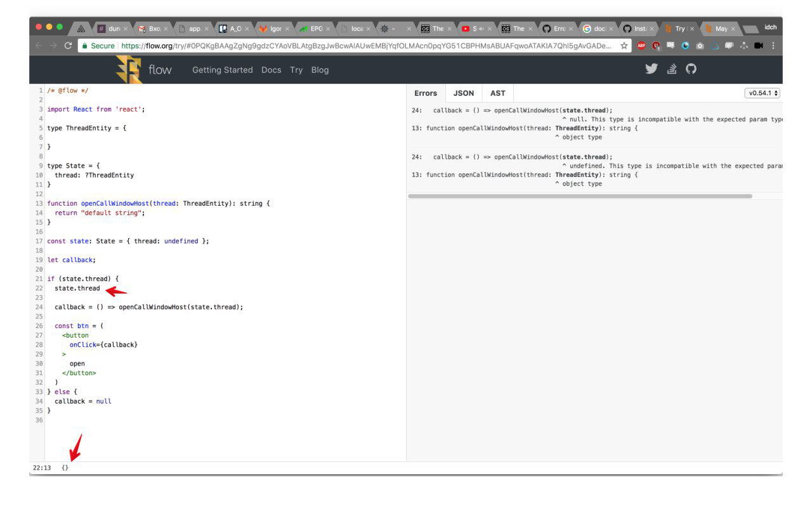The image size is (812, 516).
Task: Switch to the May browser tab
Action: click(722, 28)
